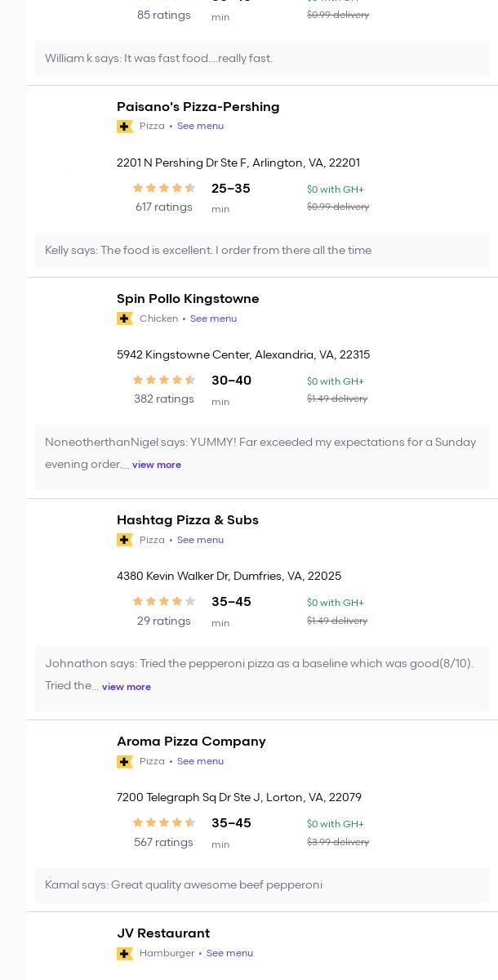
Task: Open Aroma Pizza Company restaurant title
Action: [191, 742]
